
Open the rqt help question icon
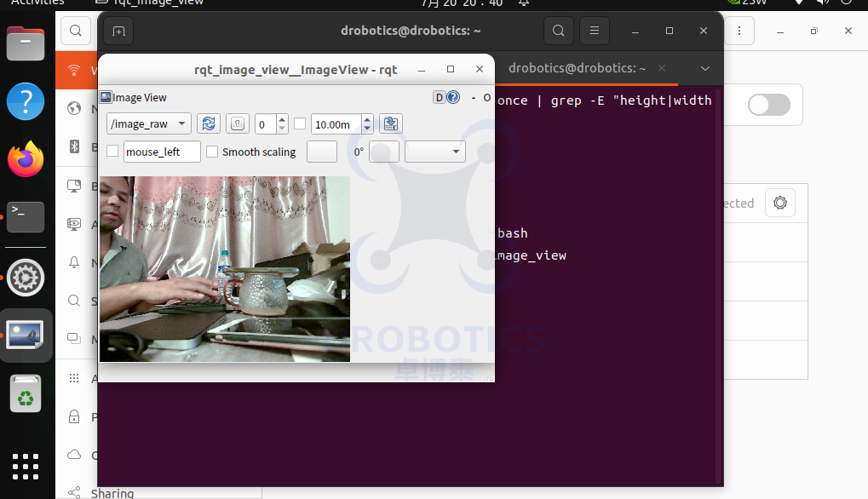tap(453, 97)
